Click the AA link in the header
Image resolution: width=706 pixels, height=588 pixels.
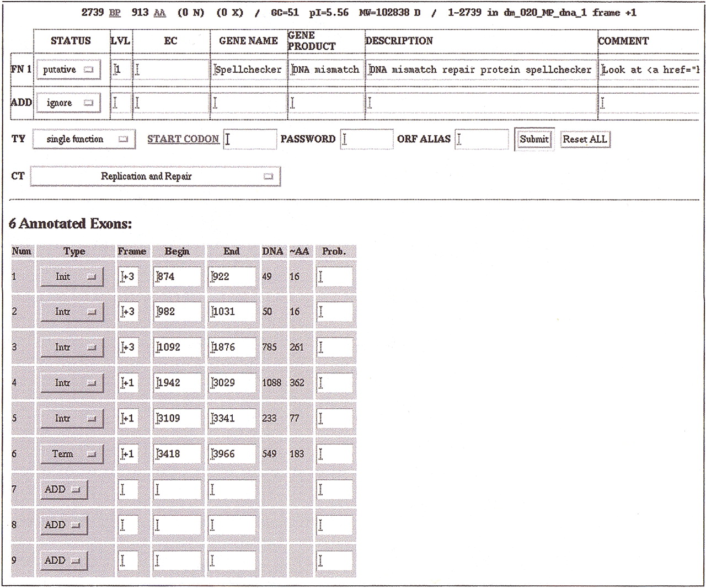[x=159, y=12]
